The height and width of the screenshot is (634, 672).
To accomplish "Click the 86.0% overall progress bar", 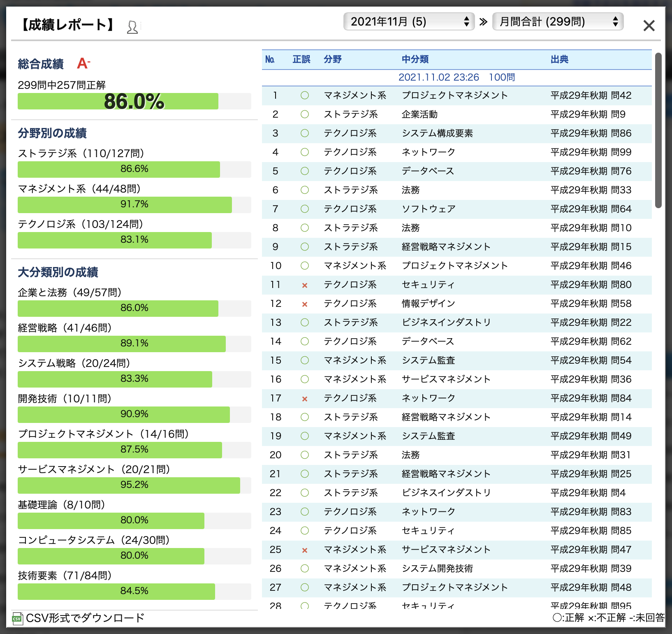I will pyautogui.click(x=134, y=101).
